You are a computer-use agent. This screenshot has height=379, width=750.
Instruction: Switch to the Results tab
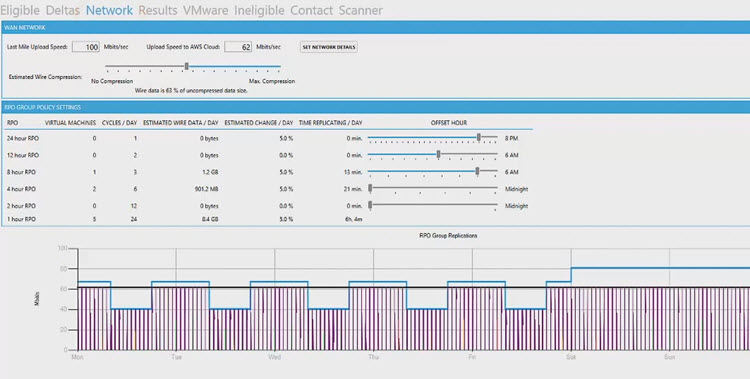(x=158, y=10)
